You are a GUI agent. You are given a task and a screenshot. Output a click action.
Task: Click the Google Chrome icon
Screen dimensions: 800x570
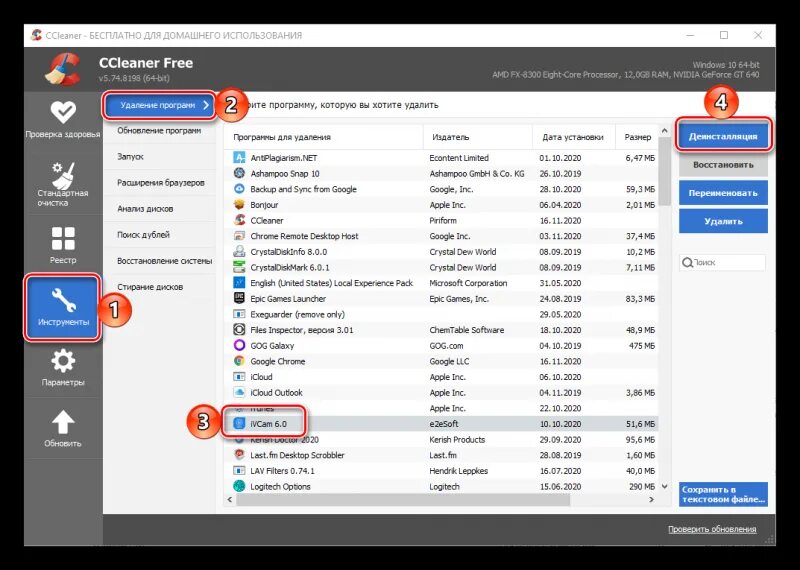[x=239, y=361]
